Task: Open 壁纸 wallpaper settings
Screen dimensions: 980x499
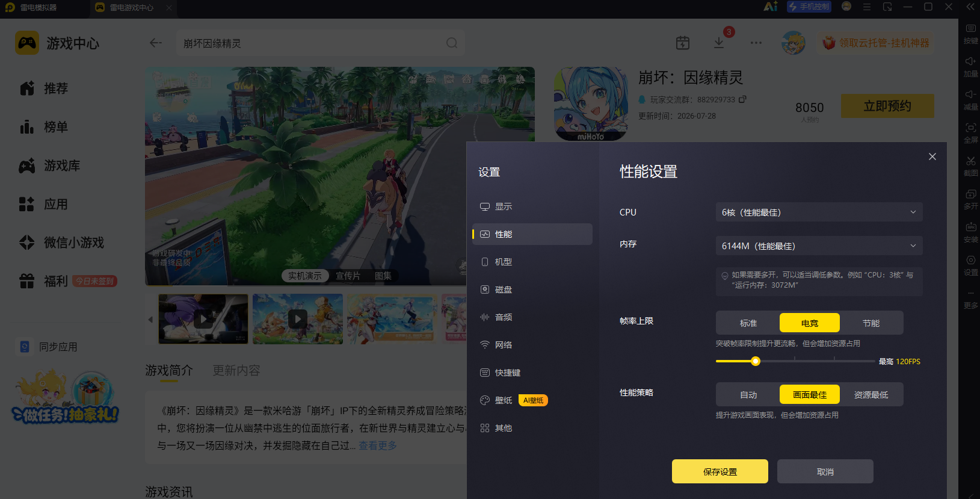Action: coord(532,400)
